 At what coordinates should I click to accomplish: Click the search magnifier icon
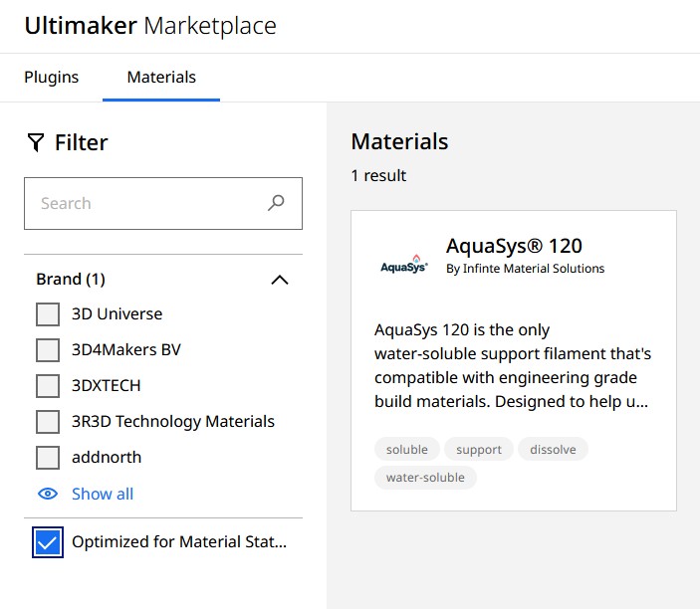pyautogui.click(x=276, y=203)
